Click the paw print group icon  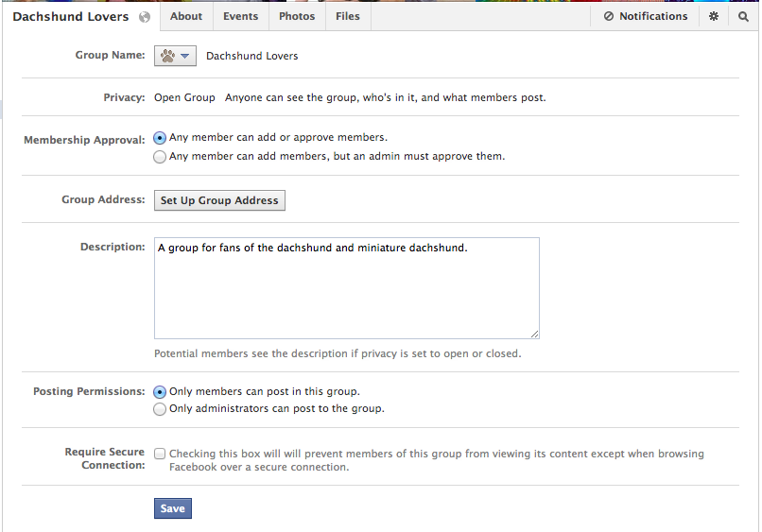167,56
